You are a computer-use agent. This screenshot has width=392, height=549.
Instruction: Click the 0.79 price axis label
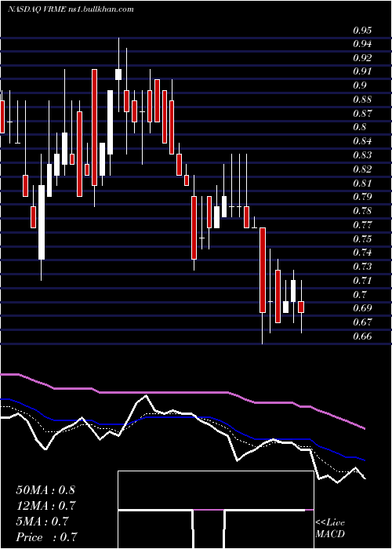pos(362,197)
